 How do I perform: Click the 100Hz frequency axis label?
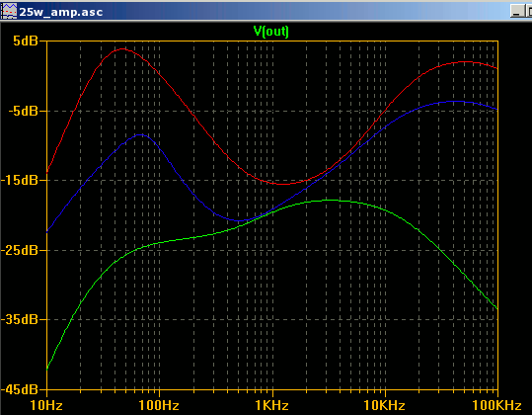pyautogui.click(x=159, y=405)
